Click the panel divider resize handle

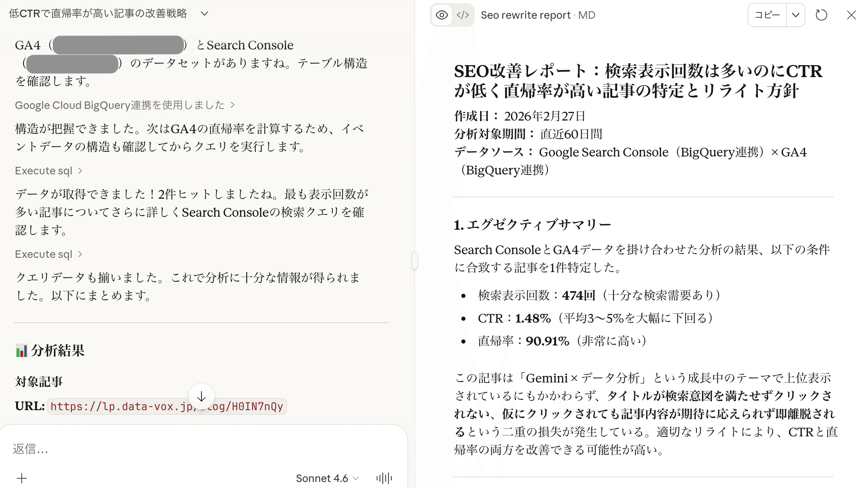click(415, 261)
